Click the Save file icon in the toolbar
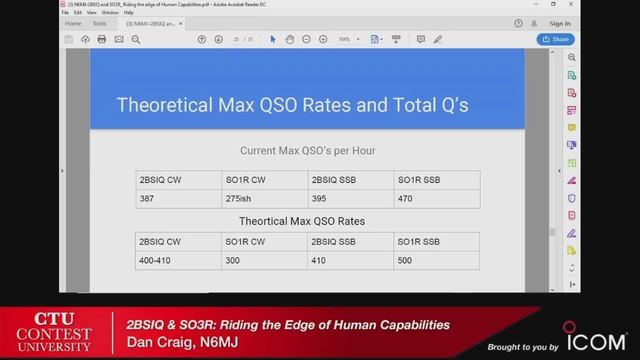Viewport: 640px width, 360px height. (x=69, y=39)
